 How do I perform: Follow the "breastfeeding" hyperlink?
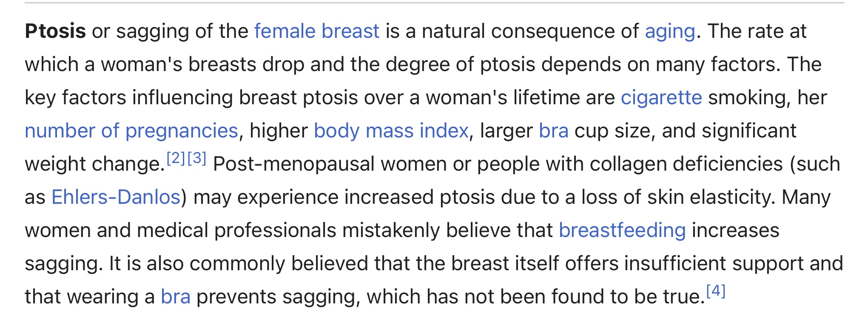point(622,231)
